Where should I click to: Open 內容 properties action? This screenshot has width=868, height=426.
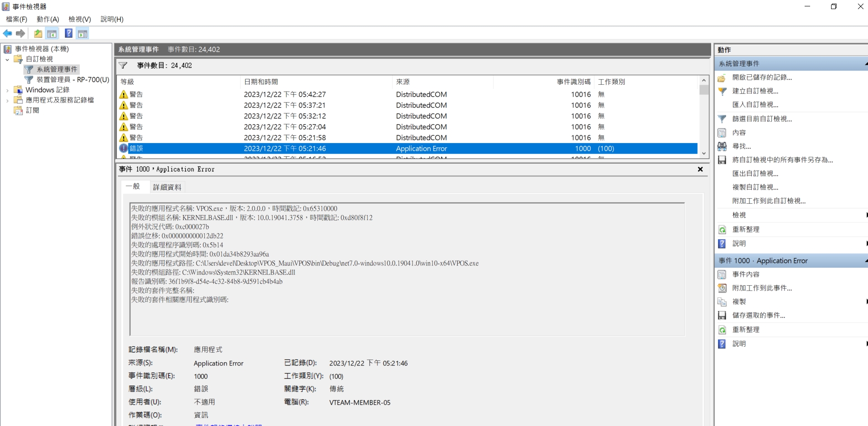coord(739,133)
